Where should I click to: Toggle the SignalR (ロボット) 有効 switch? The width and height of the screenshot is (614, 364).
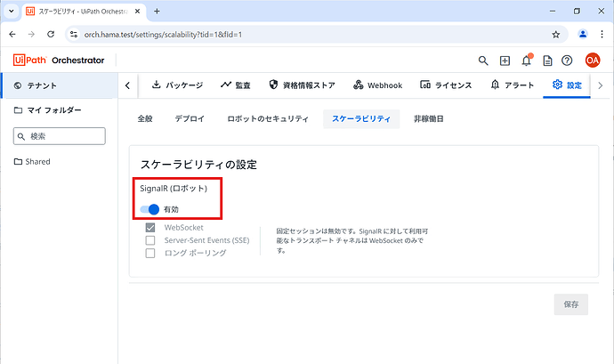pyautogui.click(x=149, y=209)
